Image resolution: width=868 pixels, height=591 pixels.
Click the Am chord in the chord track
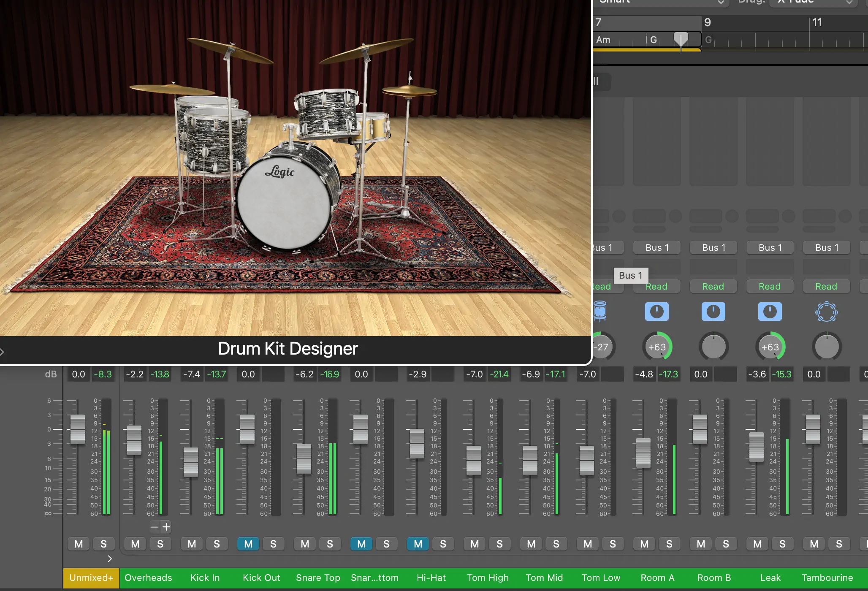tap(603, 40)
